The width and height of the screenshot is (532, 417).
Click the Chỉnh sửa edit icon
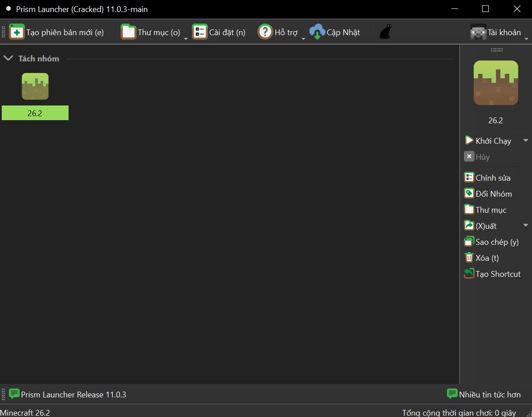469,177
